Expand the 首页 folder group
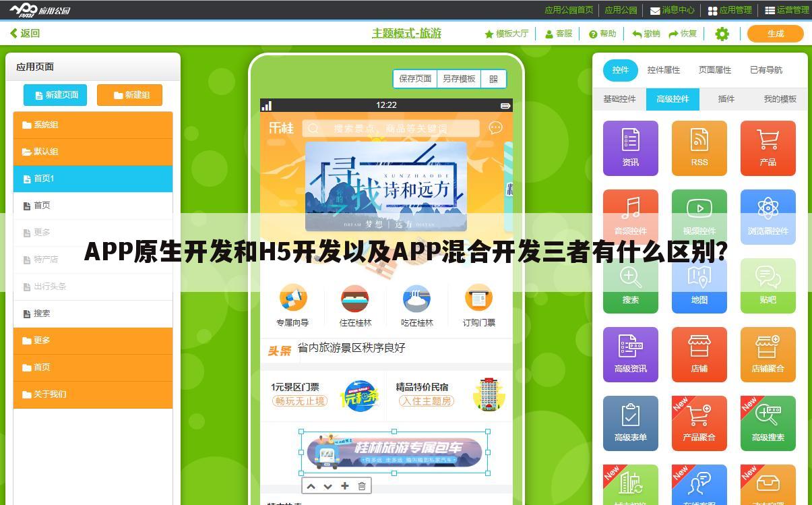 93,367
